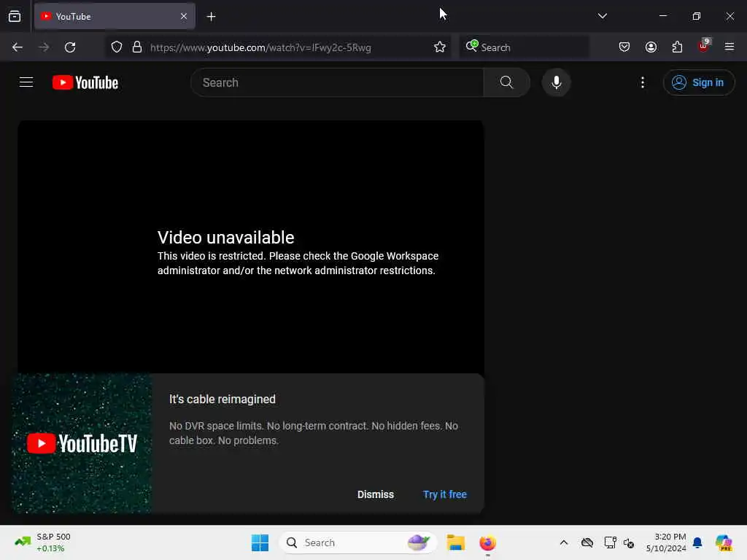Close the YouTube browser tab

184,16
